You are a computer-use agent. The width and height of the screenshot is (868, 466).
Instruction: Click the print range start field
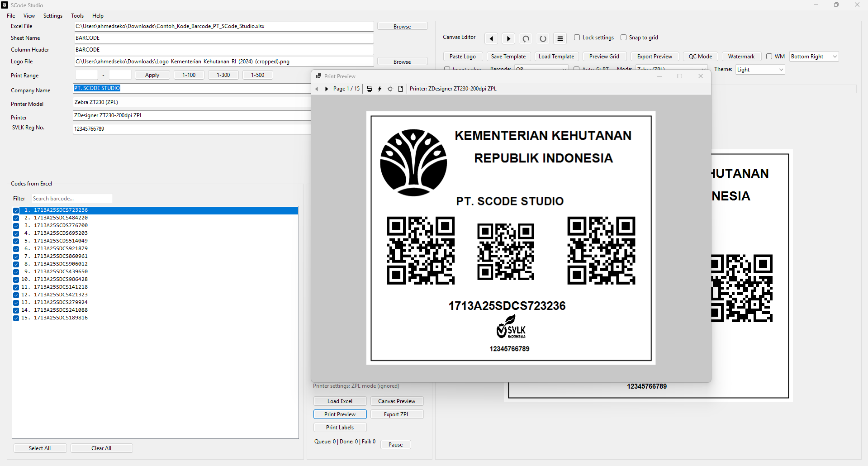pos(87,75)
